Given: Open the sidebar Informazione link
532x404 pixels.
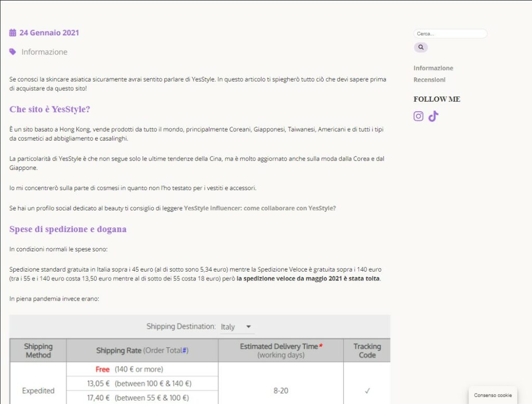Looking at the screenshot, I should [433, 68].
